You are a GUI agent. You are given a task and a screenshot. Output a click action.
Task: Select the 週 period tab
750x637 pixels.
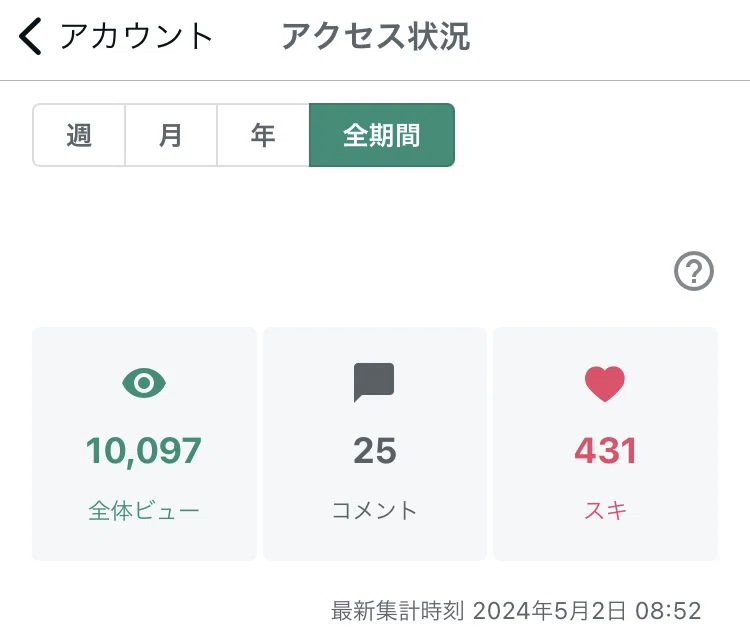(79, 135)
